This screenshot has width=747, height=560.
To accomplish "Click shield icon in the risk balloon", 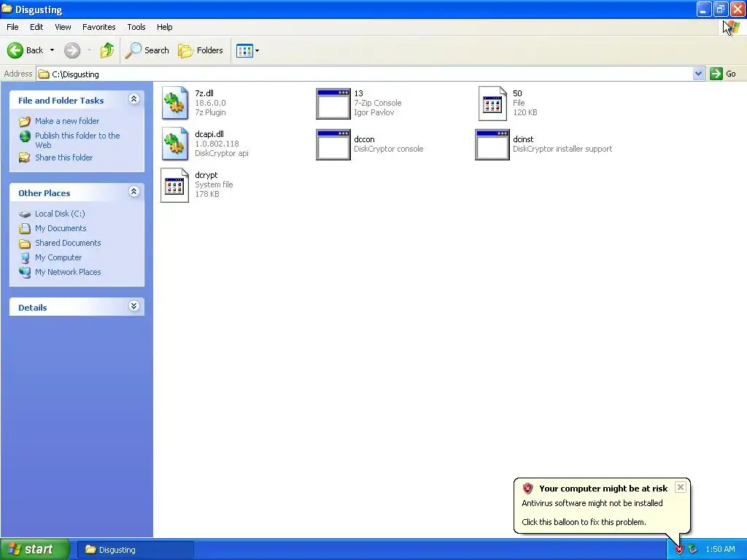I will 527,488.
